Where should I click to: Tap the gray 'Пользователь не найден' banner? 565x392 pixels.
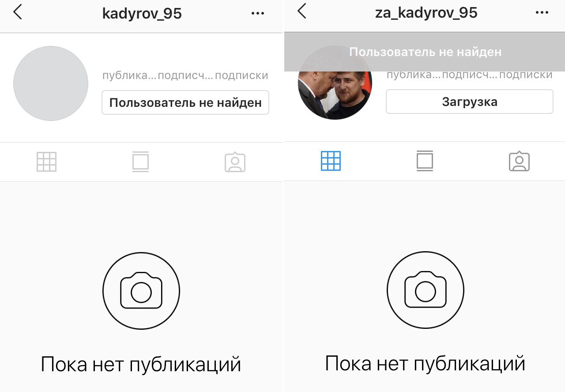[425, 52]
